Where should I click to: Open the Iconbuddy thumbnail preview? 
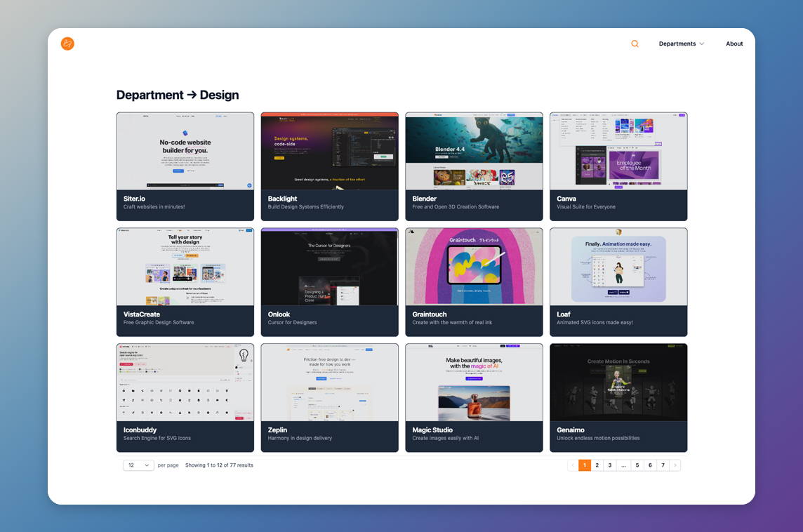[x=185, y=383]
